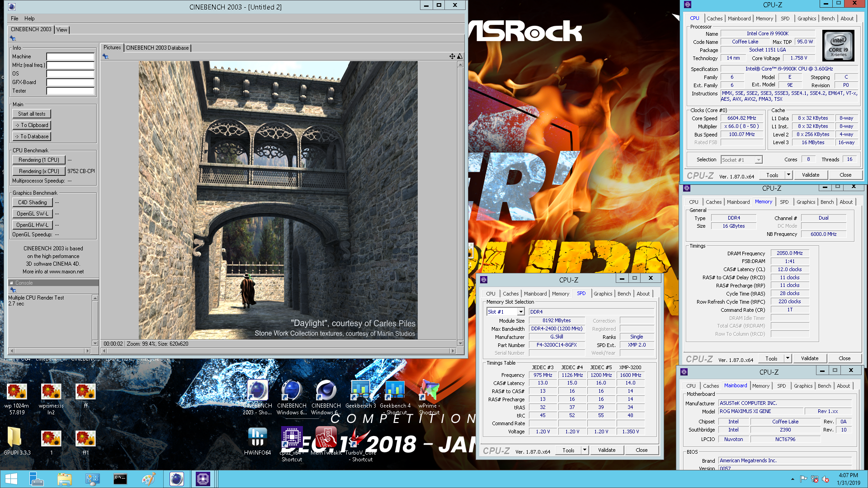Click the Tester input field
Screen dimensions: 868x488
pyautogui.click(x=70, y=91)
